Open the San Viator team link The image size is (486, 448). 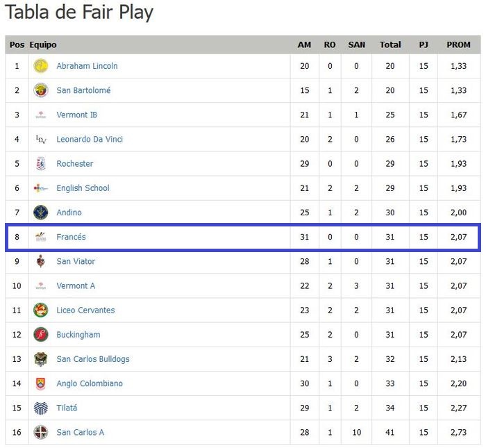pyautogui.click(x=76, y=261)
